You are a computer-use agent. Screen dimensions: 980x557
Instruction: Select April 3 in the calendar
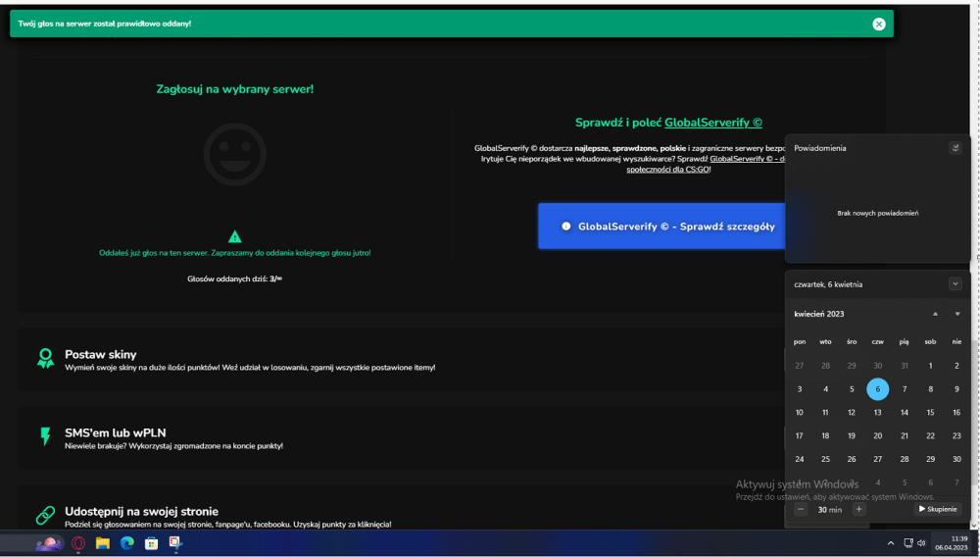click(x=800, y=389)
